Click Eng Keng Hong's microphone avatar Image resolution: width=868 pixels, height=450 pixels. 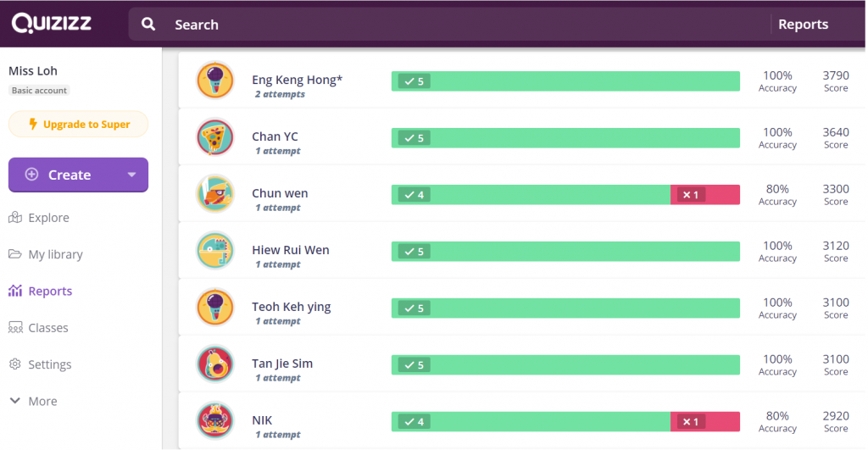click(215, 81)
